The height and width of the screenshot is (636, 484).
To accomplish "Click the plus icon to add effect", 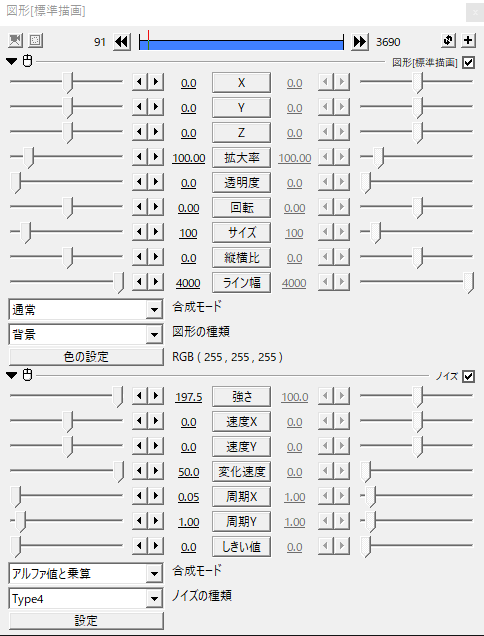I will pos(468,40).
